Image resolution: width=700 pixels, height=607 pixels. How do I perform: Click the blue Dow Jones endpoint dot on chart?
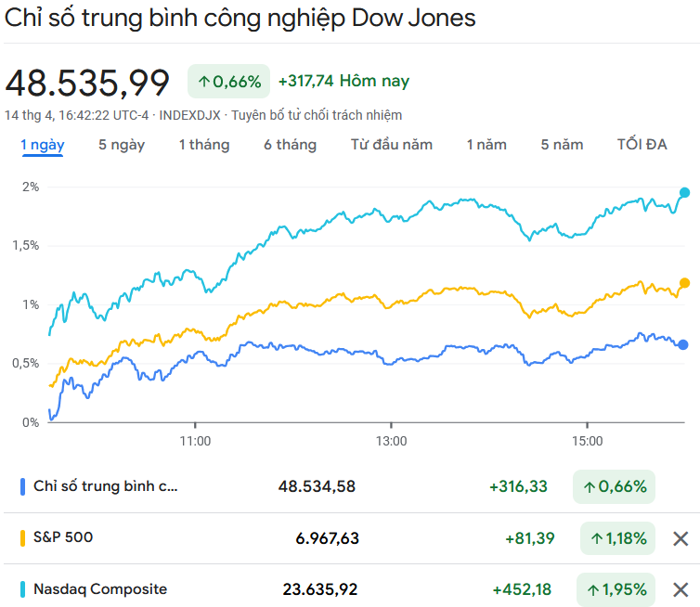click(x=683, y=344)
